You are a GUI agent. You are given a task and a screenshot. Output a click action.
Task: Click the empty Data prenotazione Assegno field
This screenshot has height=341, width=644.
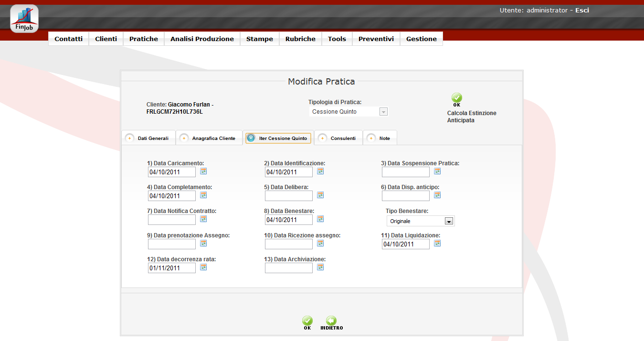click(x=172, y=244)
